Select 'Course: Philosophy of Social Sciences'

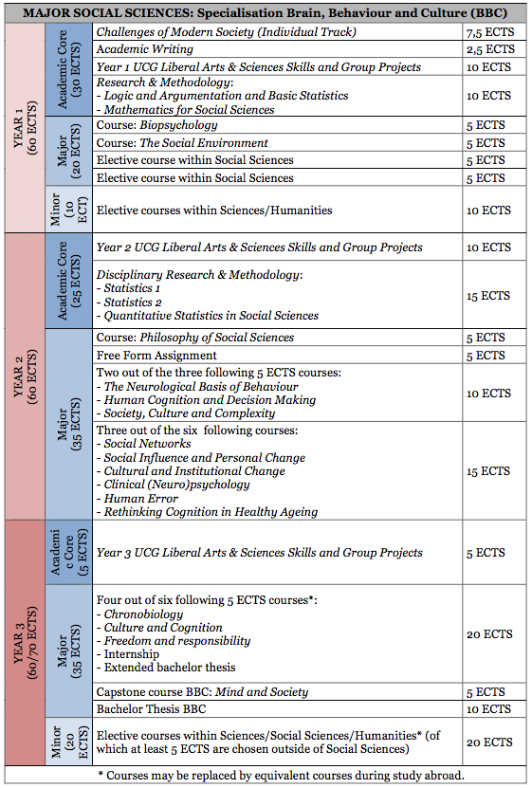tap(195, 338)
